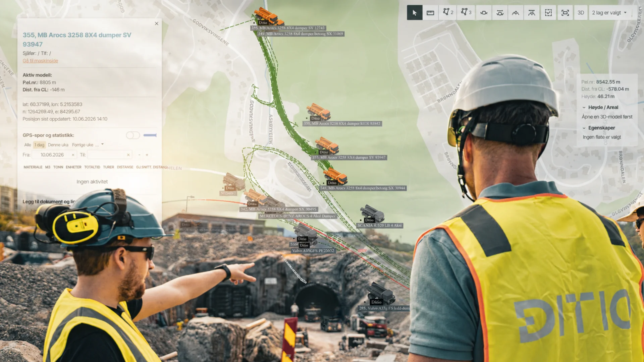644x362 pixels.
Task: Activate the ruler measure tool
Action: point(430,13)
